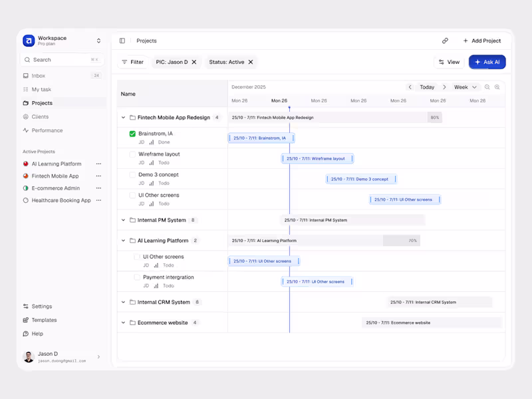Open options menu for AI Learning Platform project
This screenshot has height=399, width=532.
(x=98, y=164)
